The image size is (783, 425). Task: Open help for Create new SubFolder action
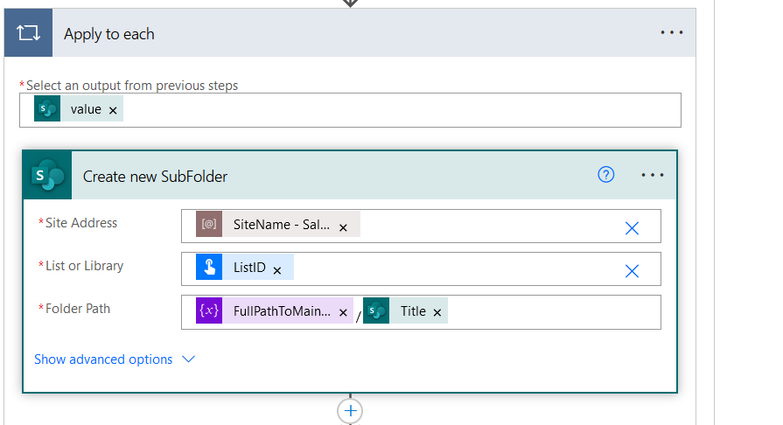point(606,175)
